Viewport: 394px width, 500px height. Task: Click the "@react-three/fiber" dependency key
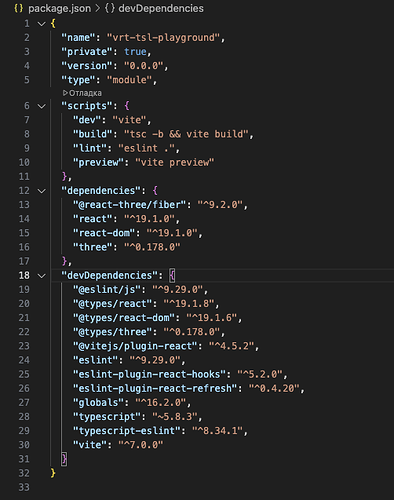[129, 204]
